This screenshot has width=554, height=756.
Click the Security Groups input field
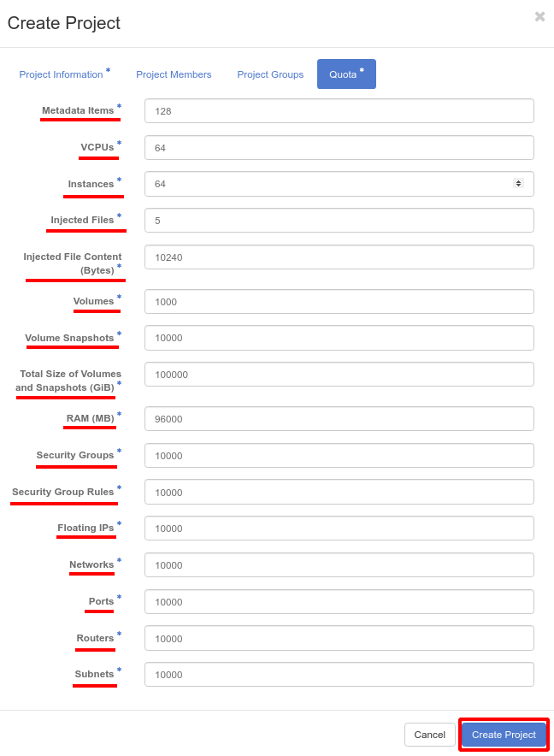click(339, 455)
